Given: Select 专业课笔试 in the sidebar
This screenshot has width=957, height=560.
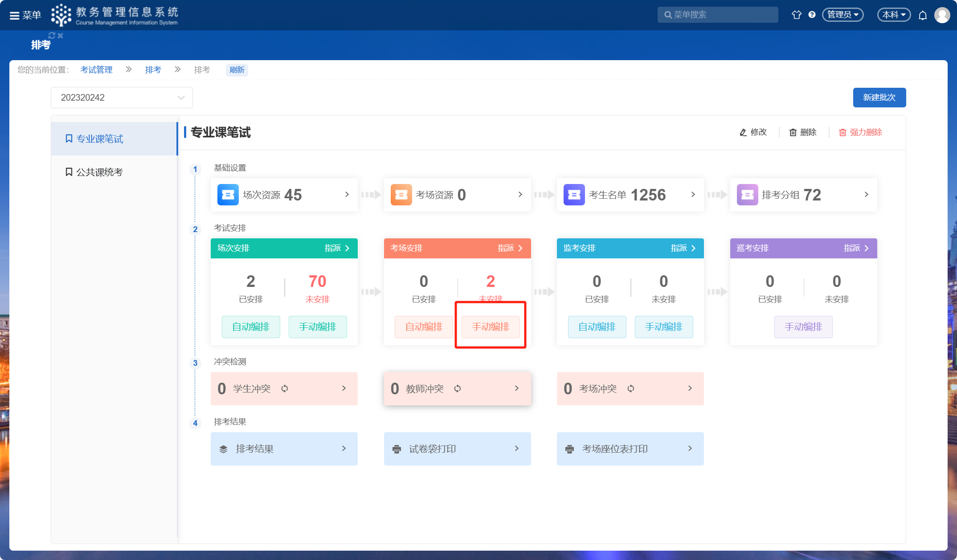Looking at the screenshot, I should (99, 139).
